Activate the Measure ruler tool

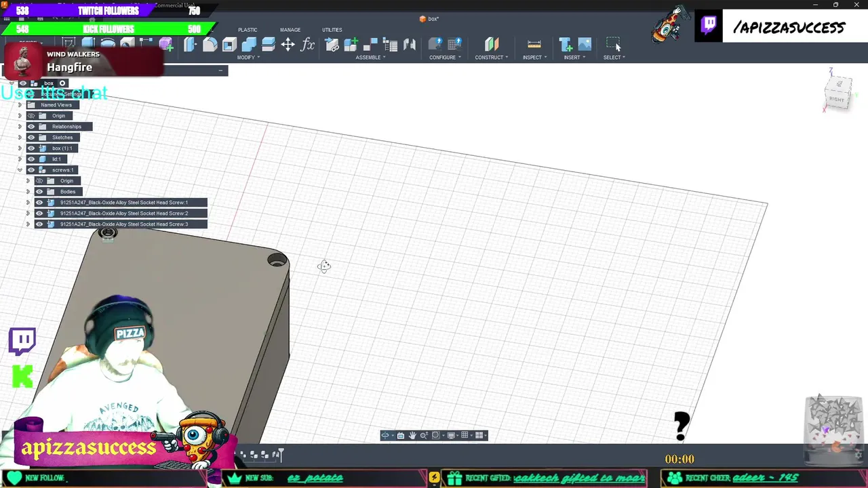[534, 45]
